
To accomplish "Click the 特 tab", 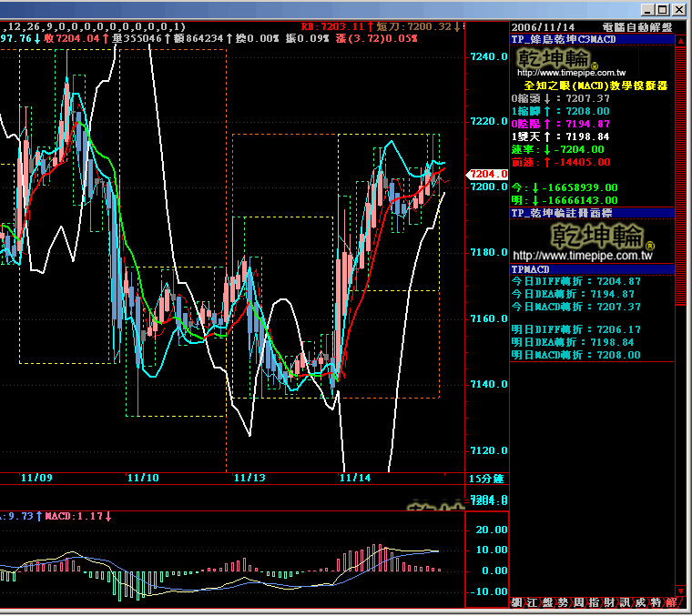I will (x=656, y=602).
